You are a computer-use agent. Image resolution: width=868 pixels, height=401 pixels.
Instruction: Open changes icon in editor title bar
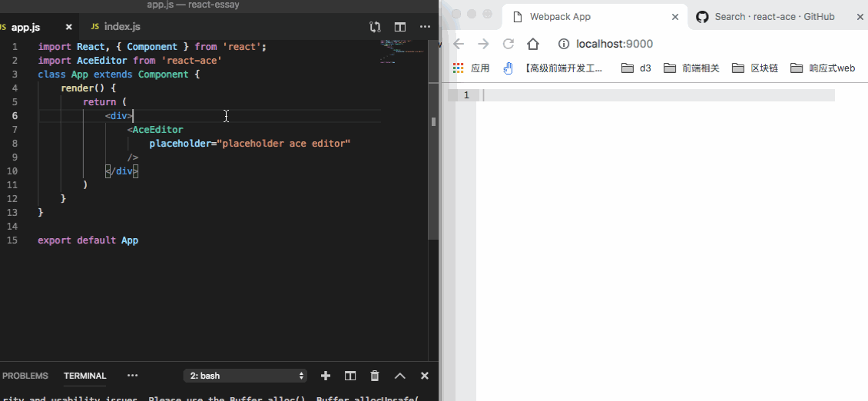coord(375,27)
